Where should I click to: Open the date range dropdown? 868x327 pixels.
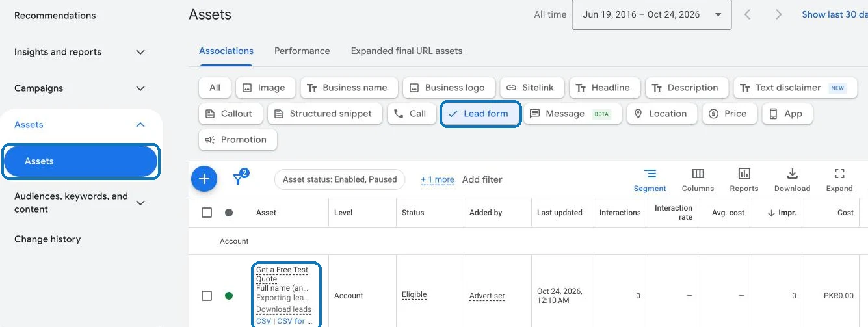coord(651,14)
